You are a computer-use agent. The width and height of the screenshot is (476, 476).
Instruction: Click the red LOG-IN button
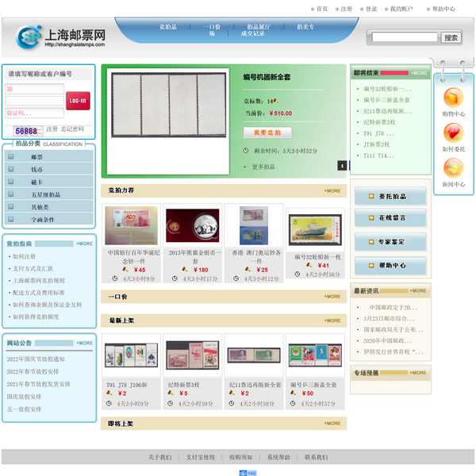click(78, 101)
